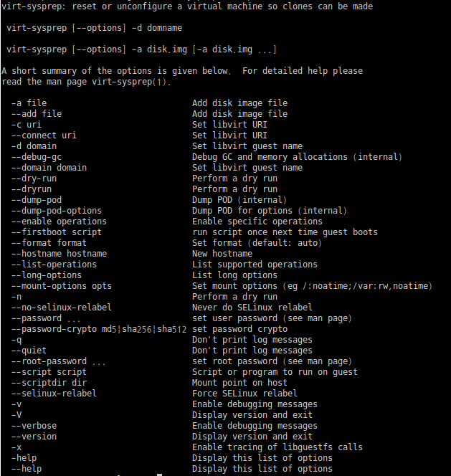The height and width of the screenshot is (476, 451).
Task: Click 'Enable tracing of libguestfs calls' description
Action: [x=277, y=447]
